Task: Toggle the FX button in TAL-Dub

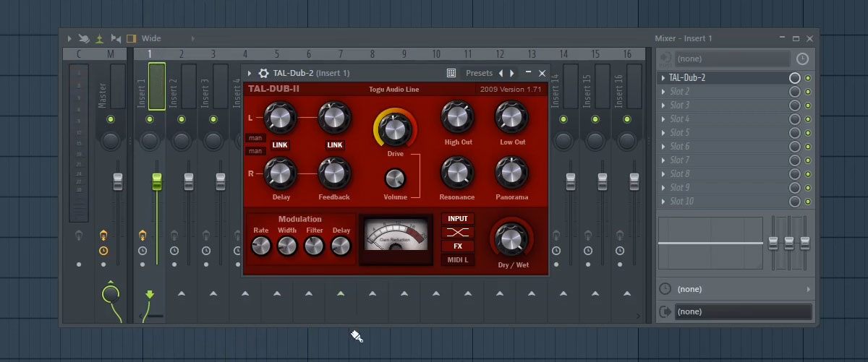Action: tap(458, 246)
